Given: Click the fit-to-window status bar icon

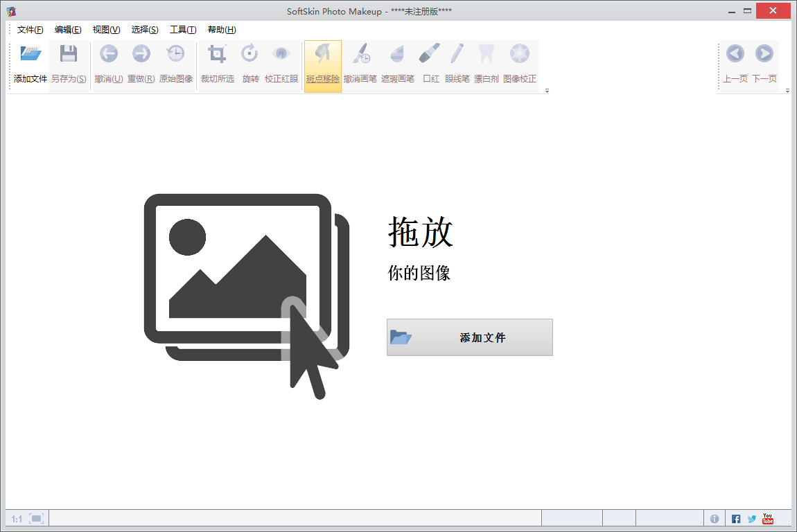Looking at the screenshot, I should 37,519.
